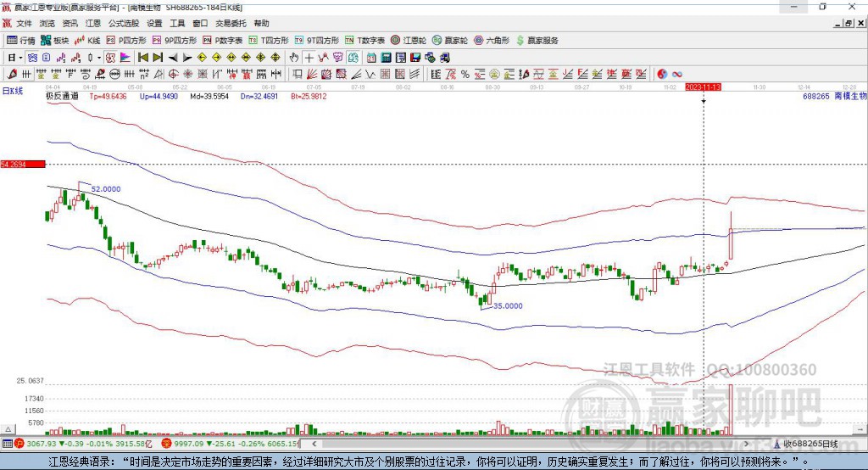Toggle the crosshair cursor button
The width and height of the screenshot is (868, 470).
click(x=309, y=58)
